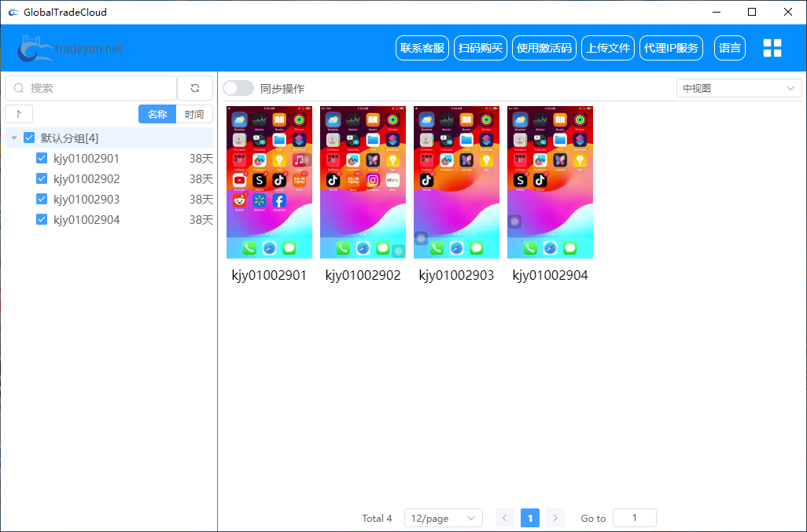Uncheck the 默认分组 group checkbox

(29, 138)
